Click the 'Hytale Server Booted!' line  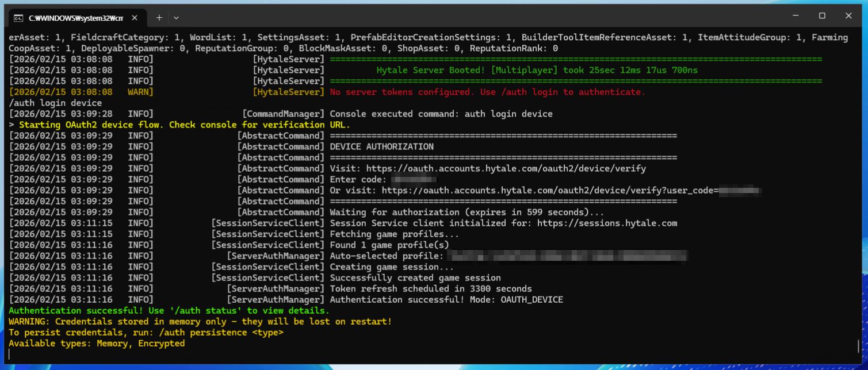pyautogui.click(x=537, y=71)
